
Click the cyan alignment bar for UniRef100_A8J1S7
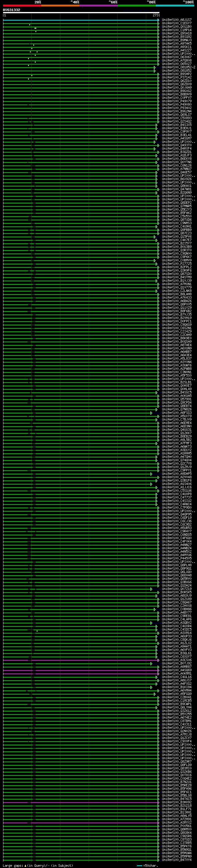pos(81,20)
